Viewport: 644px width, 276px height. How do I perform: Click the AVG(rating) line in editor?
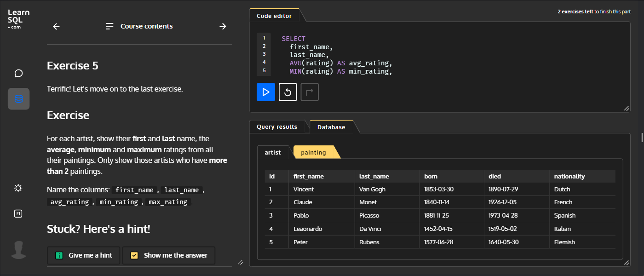(x=340, y=63)
